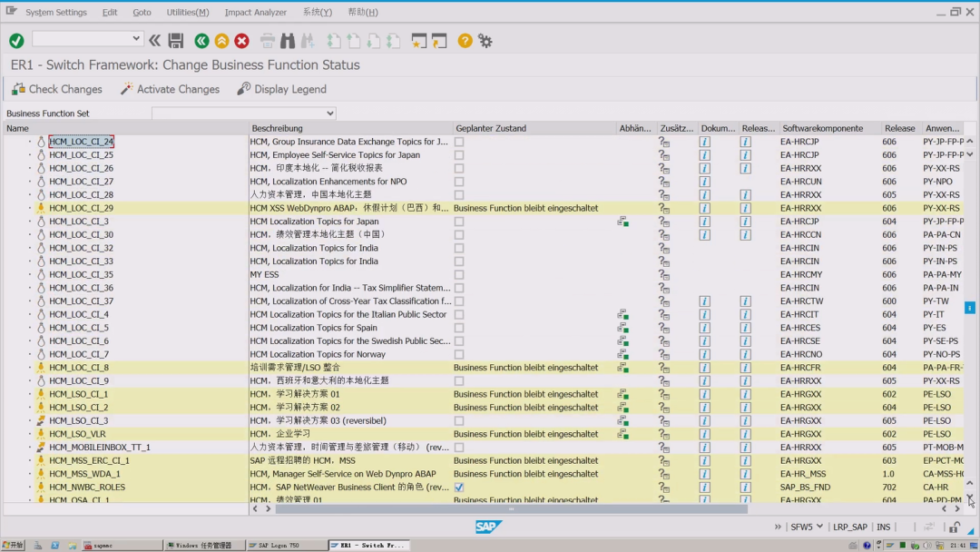This screenshot has height=552, width=980.
Task: Open release info icon for HCM_NWBC_ROLES
Action: coord(745,487)
